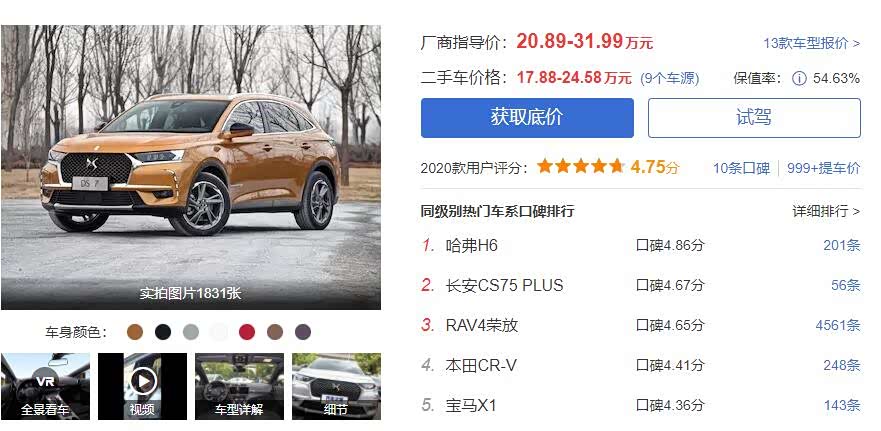Open 999+提车价 purchase prices
881x431 pixels.
pyautogui.click(x=823, y=168)
